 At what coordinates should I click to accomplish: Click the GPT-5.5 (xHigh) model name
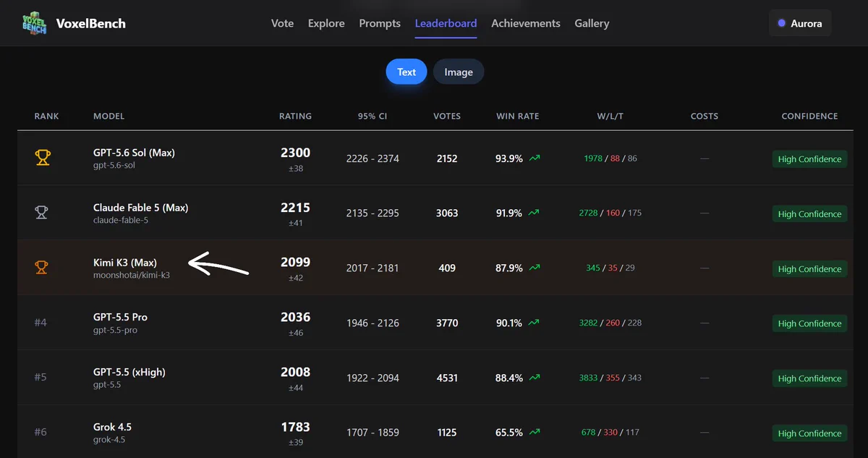click(129, 372)
